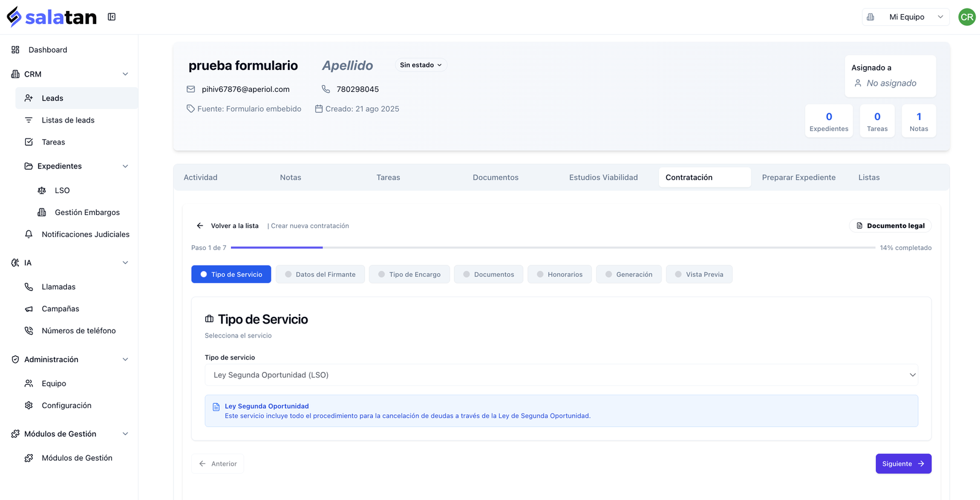
Task: Select the Datos del Firmante step
Action: tap(320, 275)
